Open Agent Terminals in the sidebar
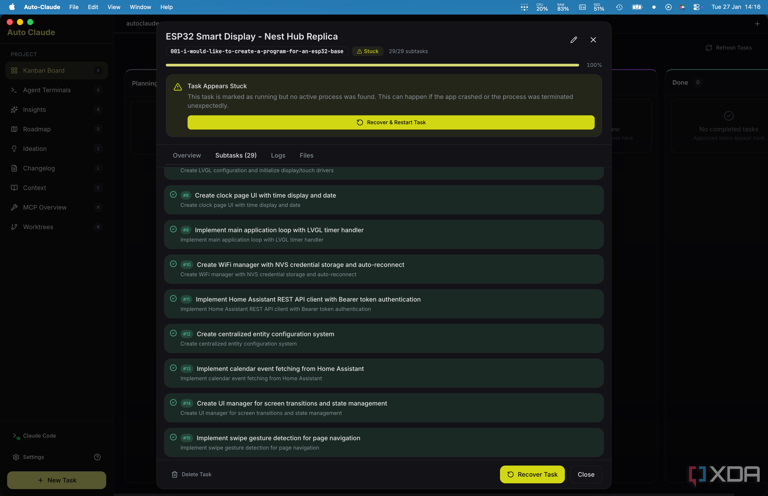This screenshot has height=496, width=768. coord(46,90)
